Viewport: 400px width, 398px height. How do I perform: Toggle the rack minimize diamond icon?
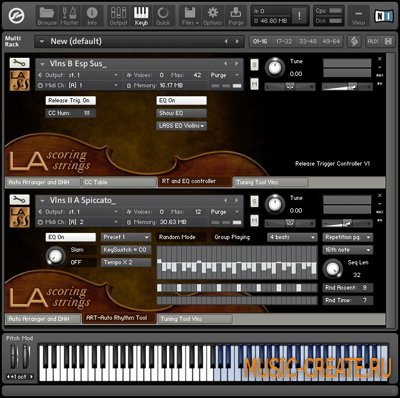(354, 41)
